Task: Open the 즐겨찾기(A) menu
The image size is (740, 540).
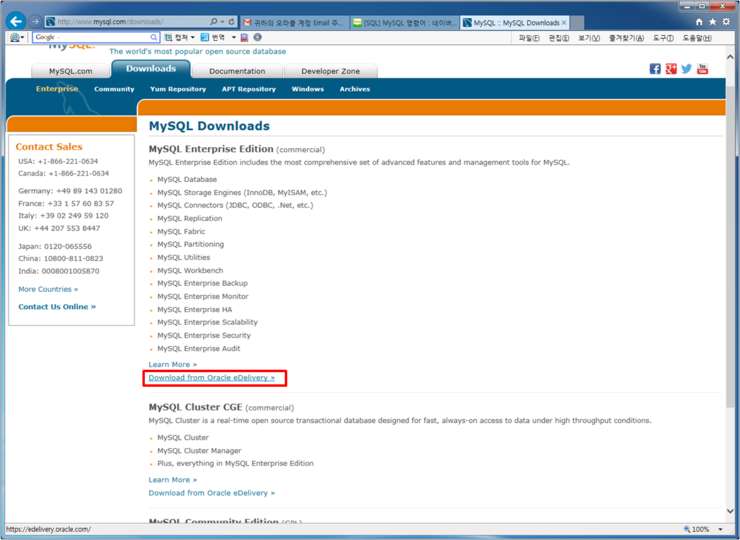Action: [x=626, y=38]
